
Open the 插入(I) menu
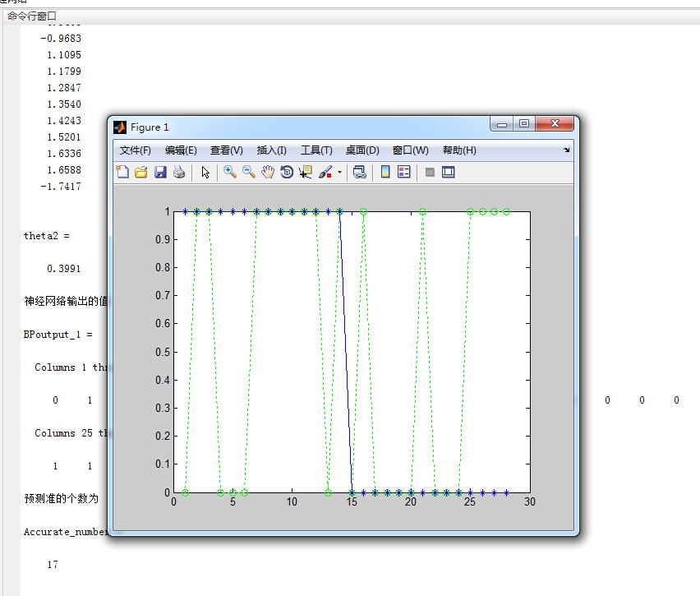click(x=271, y=150)
